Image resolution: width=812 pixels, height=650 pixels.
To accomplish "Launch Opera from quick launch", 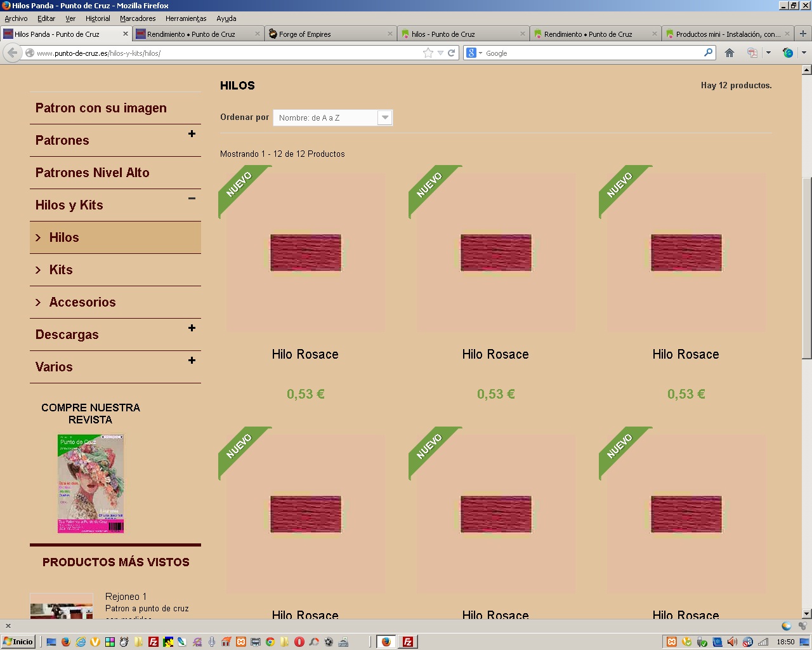I will tap(299, 642).
